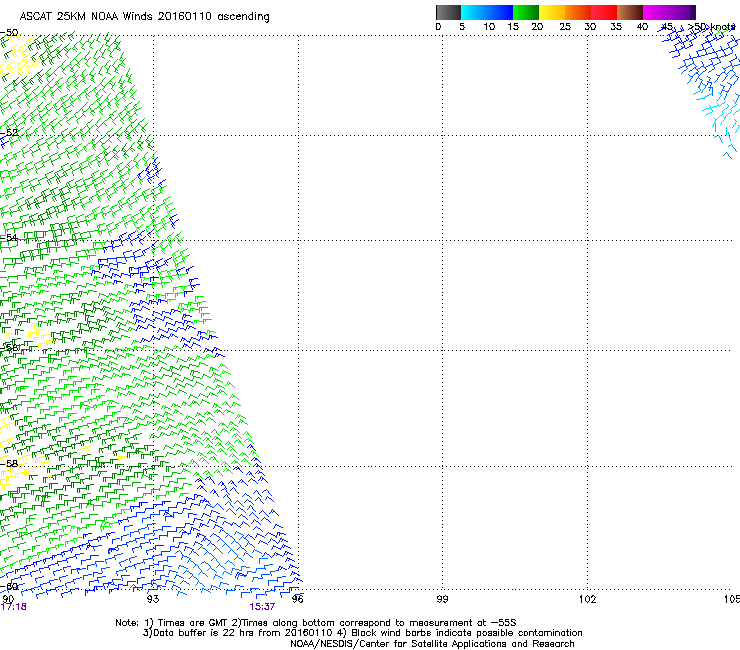The image size is (740, 650).
Task: Click the '-54' latitude label
Action: (9, 237)
